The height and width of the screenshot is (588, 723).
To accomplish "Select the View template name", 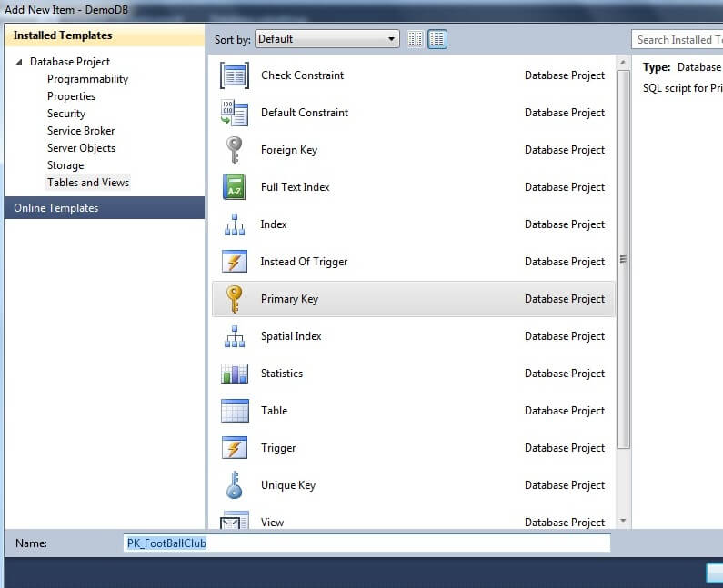I will pyautogui.click(x=272, y=523).
